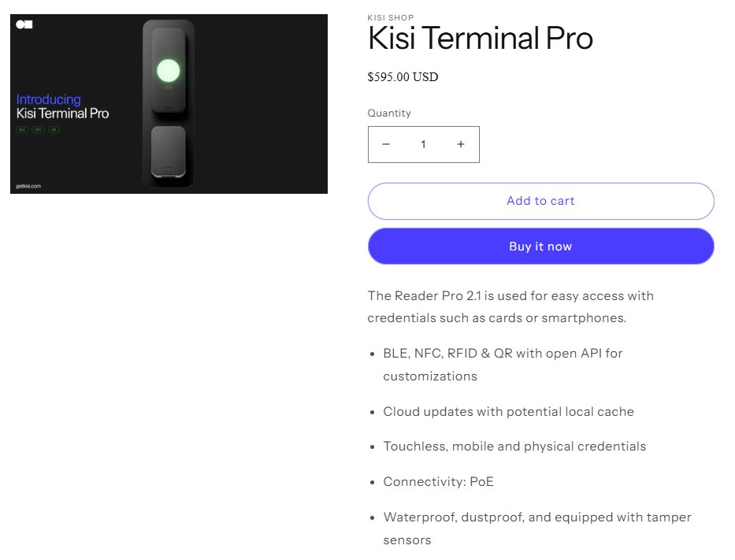The height and width of the screenshot is (560, 735).
Task: Click the getkisi.com text in the image
Action: click(28, 186)
